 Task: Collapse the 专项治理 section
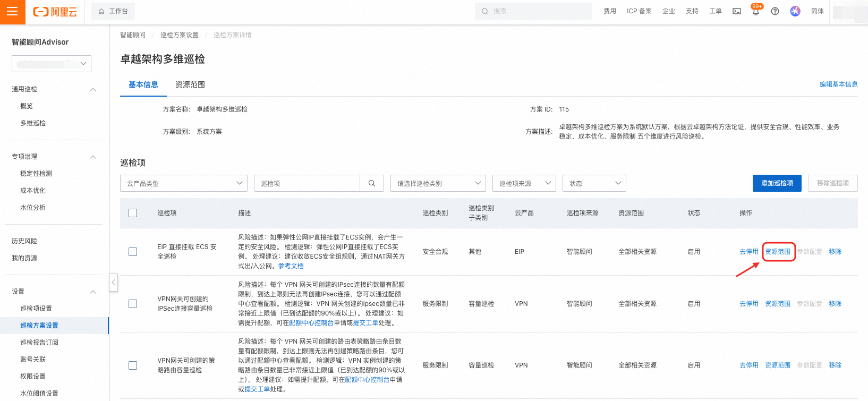click(93, 157)
